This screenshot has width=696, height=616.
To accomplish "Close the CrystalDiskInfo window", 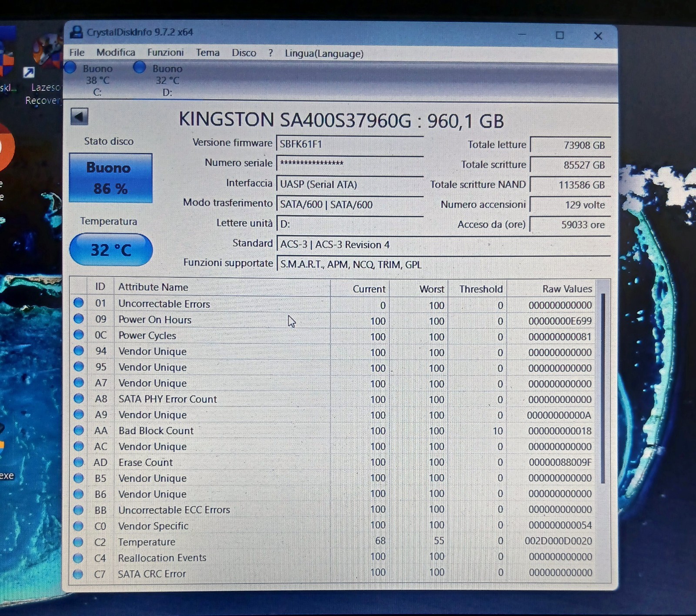I will (598, 36).
